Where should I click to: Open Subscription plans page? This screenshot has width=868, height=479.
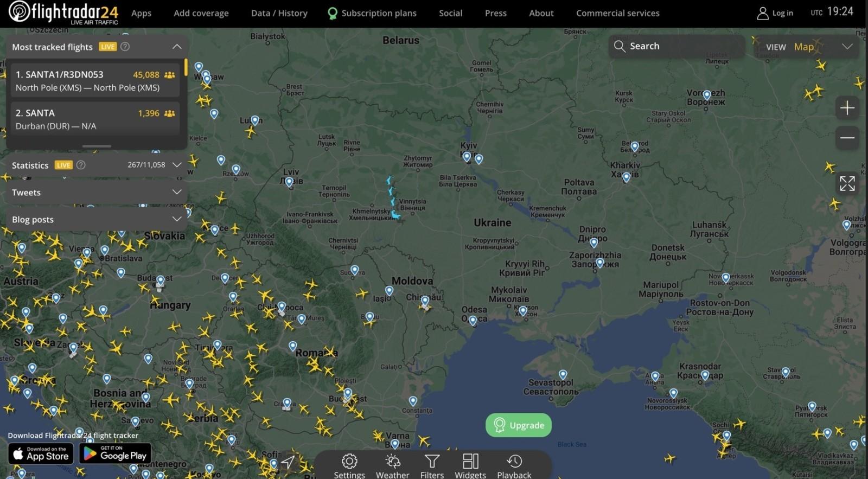[372, 13]
